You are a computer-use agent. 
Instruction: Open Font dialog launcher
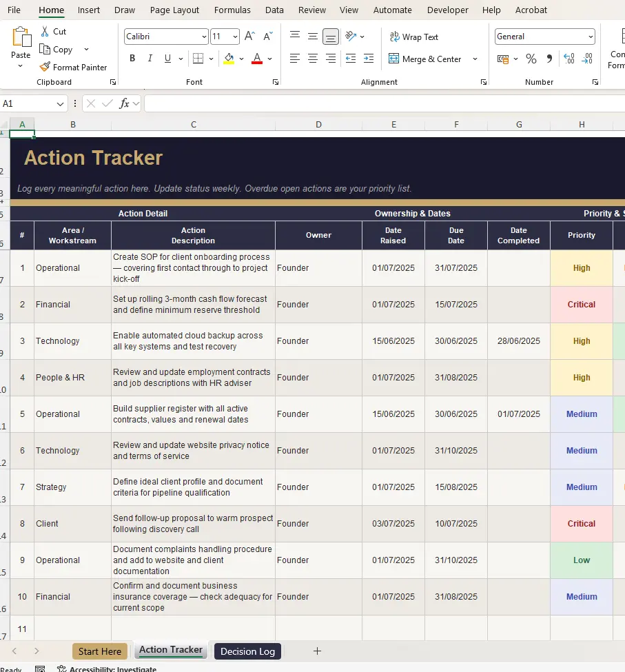[x=276, y=82]
